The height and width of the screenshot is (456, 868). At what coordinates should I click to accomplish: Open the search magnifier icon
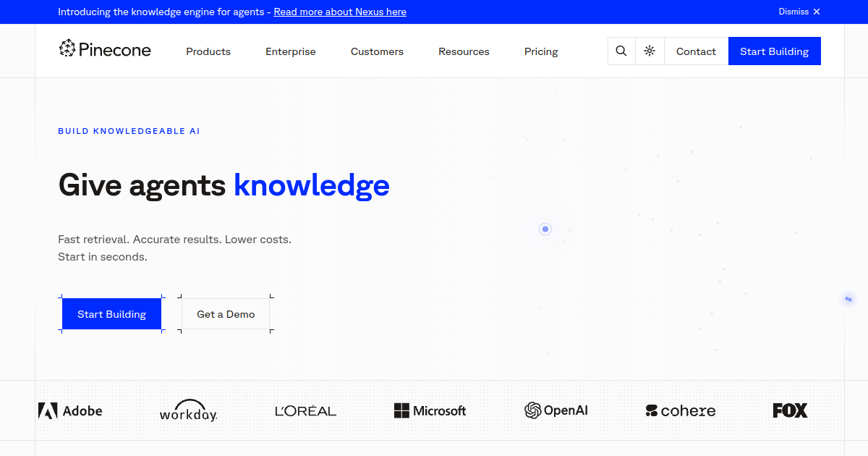pyautogui.click(x=621, y=51)
